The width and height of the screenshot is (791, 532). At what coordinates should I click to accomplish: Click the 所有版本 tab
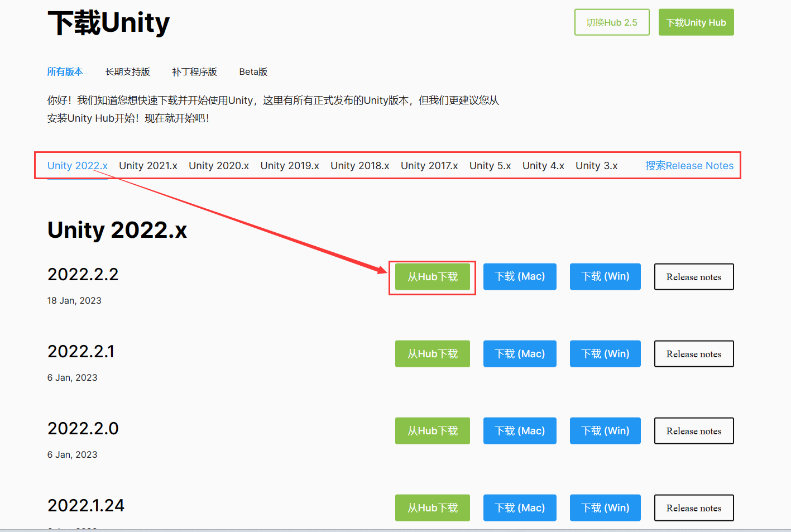pos(65,71)
